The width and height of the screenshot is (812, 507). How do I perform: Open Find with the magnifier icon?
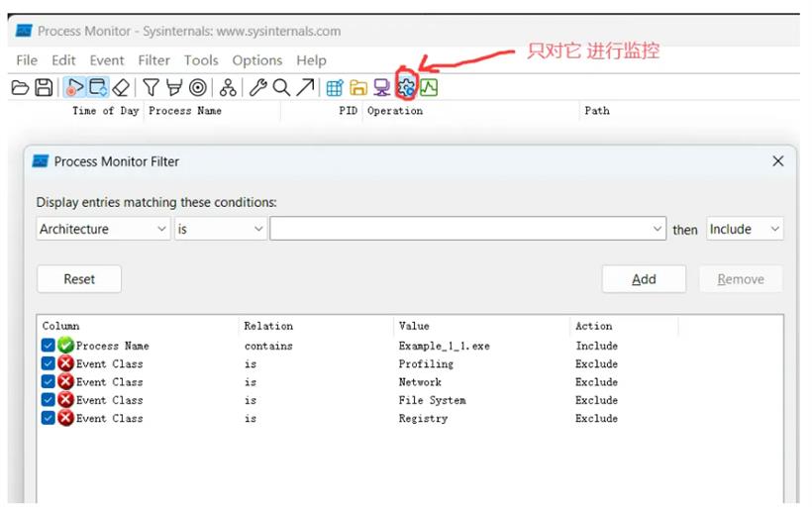click(281, 87)
